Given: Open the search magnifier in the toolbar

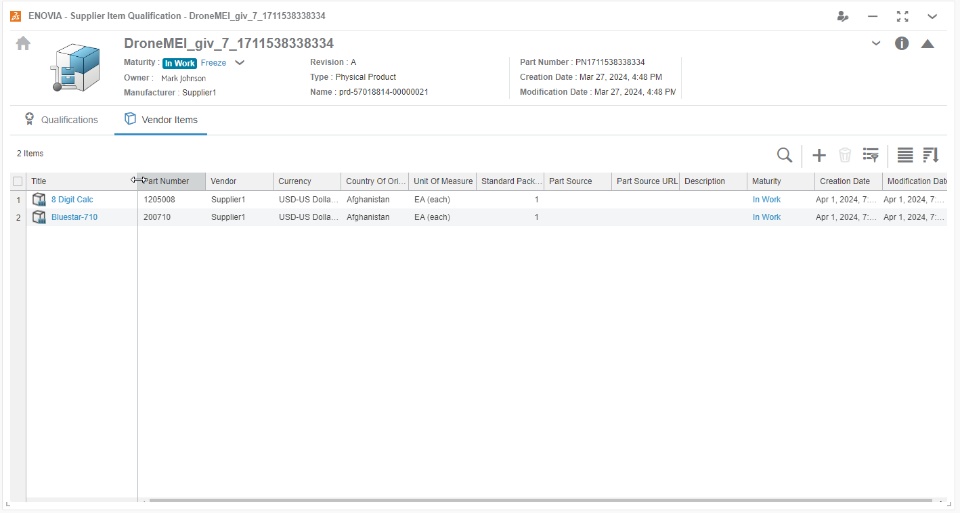Looking at the screenshot, I should (x=784, y=155).
